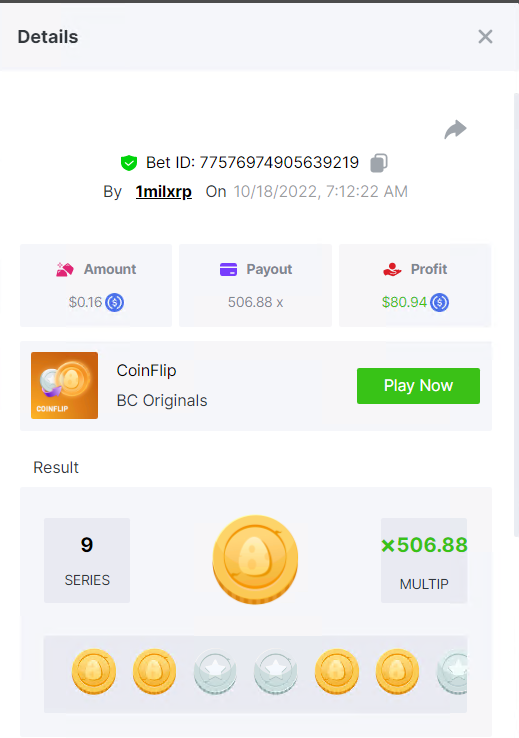
Task: Open the CoinFlip game thumbnail
Action: 64,385
